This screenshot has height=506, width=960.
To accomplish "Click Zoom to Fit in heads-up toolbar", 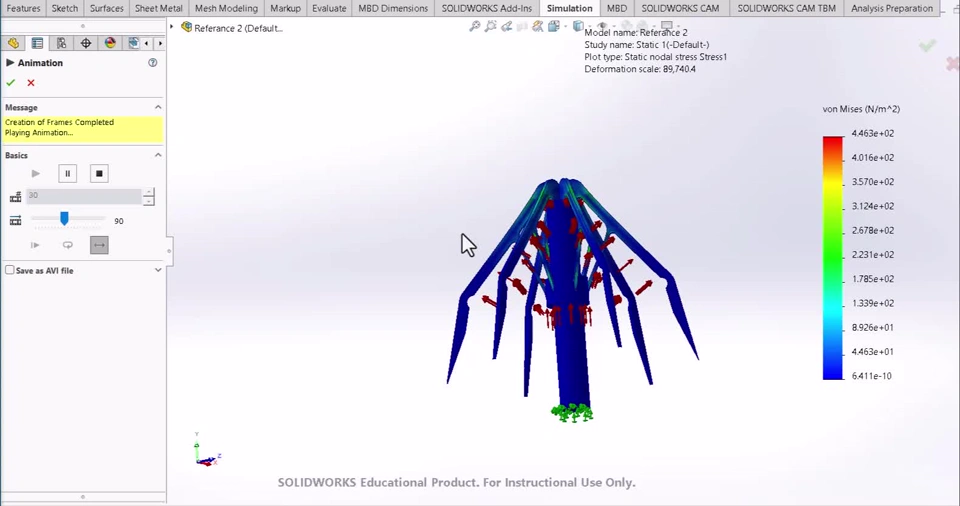I will (x=474, y=26).
